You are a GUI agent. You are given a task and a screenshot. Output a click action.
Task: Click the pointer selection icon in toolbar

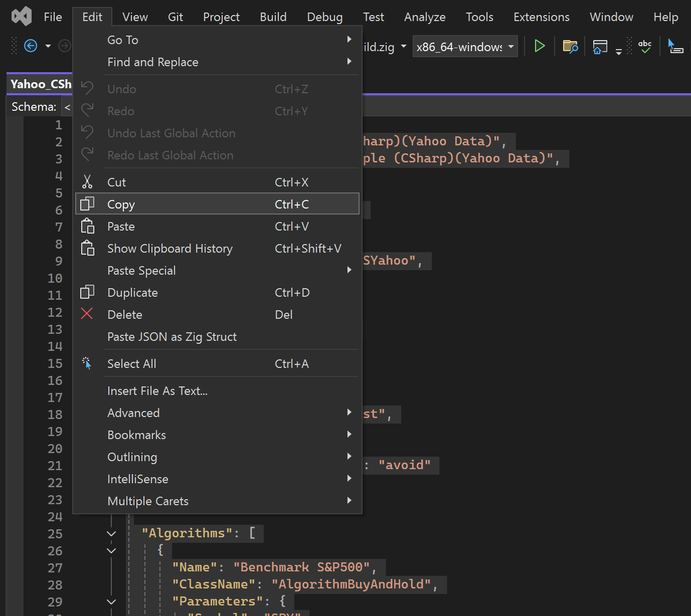675,47
